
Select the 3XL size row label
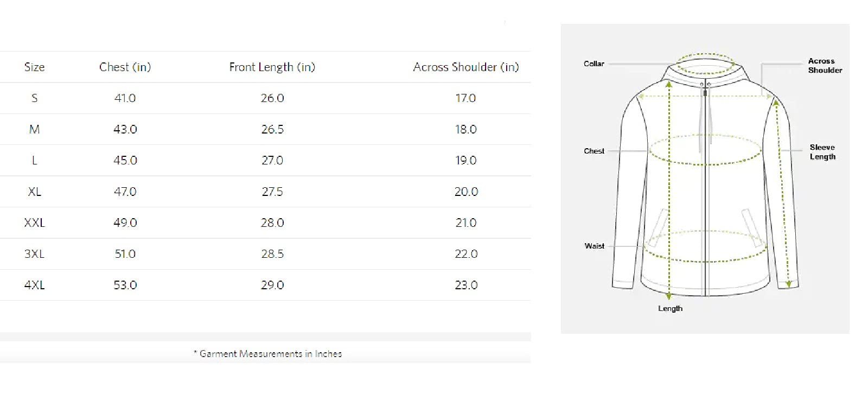click(34, 254)
